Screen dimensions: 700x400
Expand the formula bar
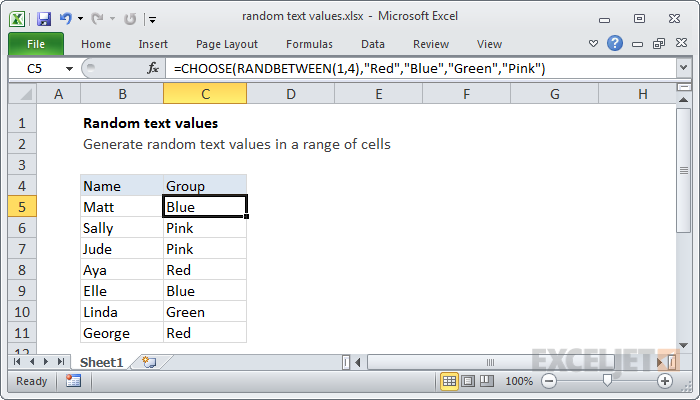tap(683, 68)
